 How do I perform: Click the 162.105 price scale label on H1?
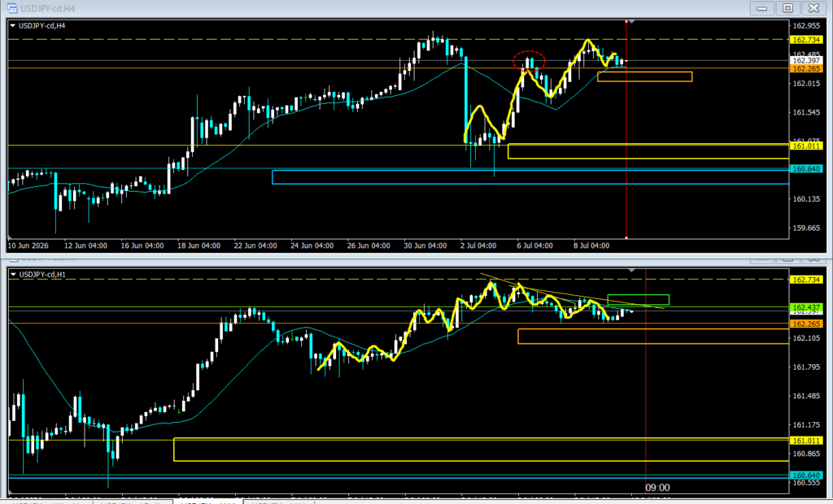click(x=806, y=338)
